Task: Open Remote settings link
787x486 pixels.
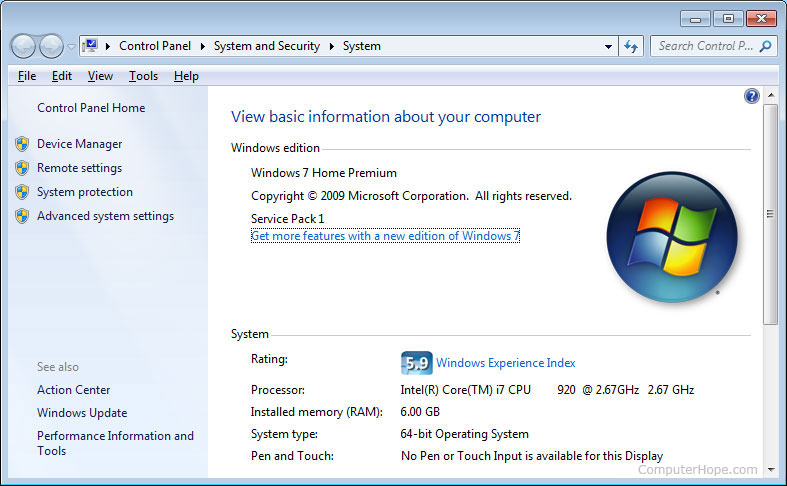Action: point(79,168)
